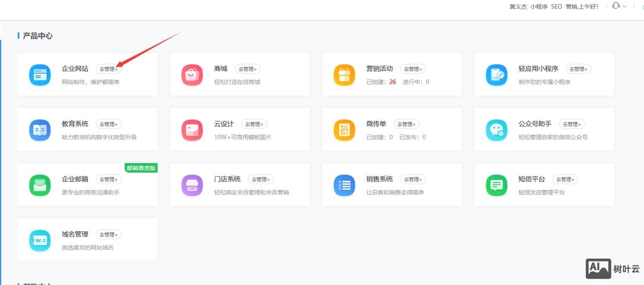Click the 短信平台 title text

click(532, 179)
